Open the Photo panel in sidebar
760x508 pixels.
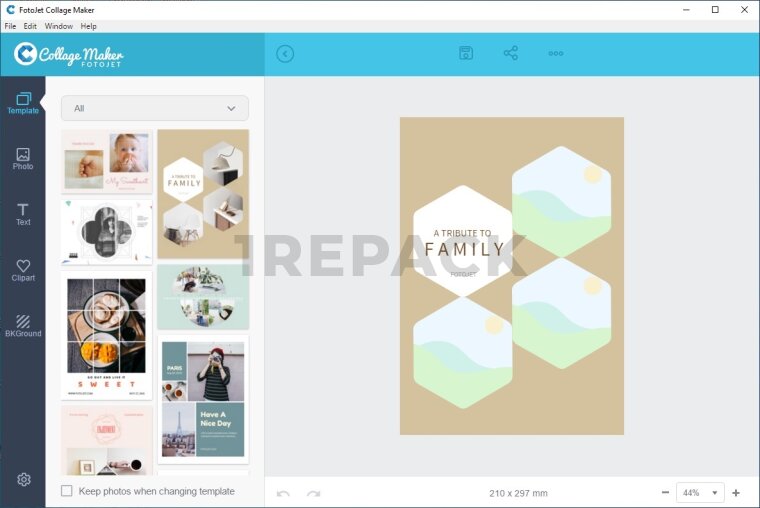point(23,159)
